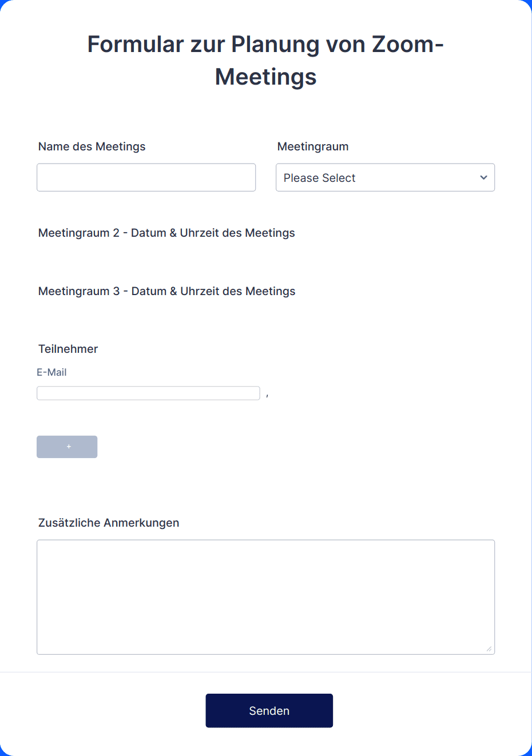The width and height of the screenshot is (532, 756).
Task: Focus the E-Mail input under Teilnehmer
Action: pos(148,393)
